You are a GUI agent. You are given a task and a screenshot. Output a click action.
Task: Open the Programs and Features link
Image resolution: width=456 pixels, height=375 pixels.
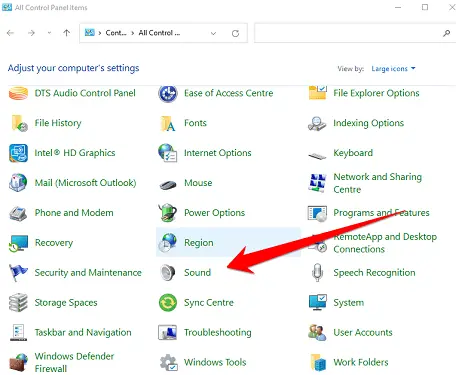pyautogui.click(x=381, y=213)
